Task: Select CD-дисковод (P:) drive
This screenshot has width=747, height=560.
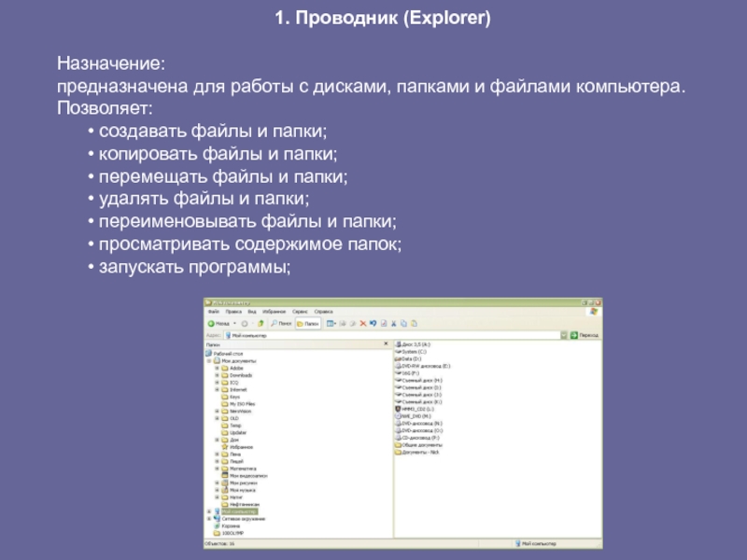Action: [x=417, y=437]
